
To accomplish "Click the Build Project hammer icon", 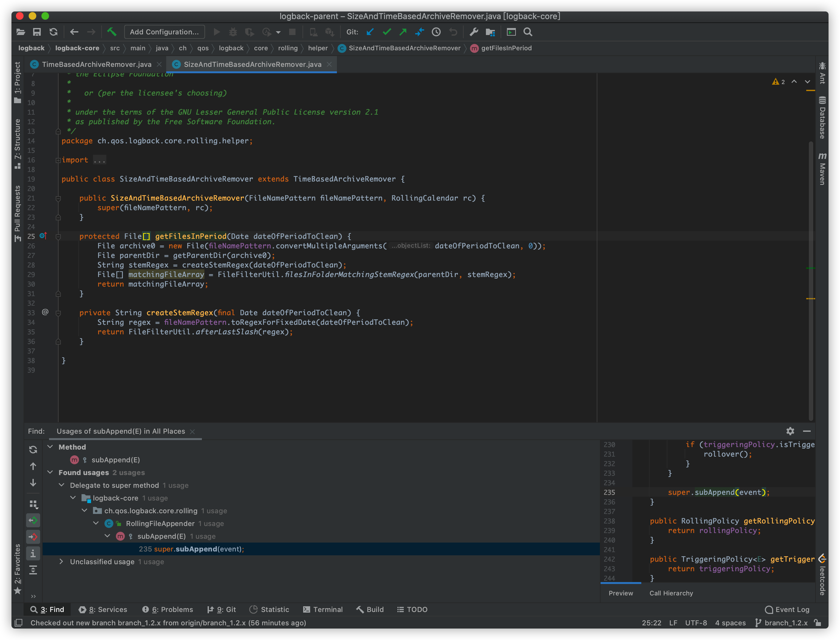I will click(x=112, y=32).
